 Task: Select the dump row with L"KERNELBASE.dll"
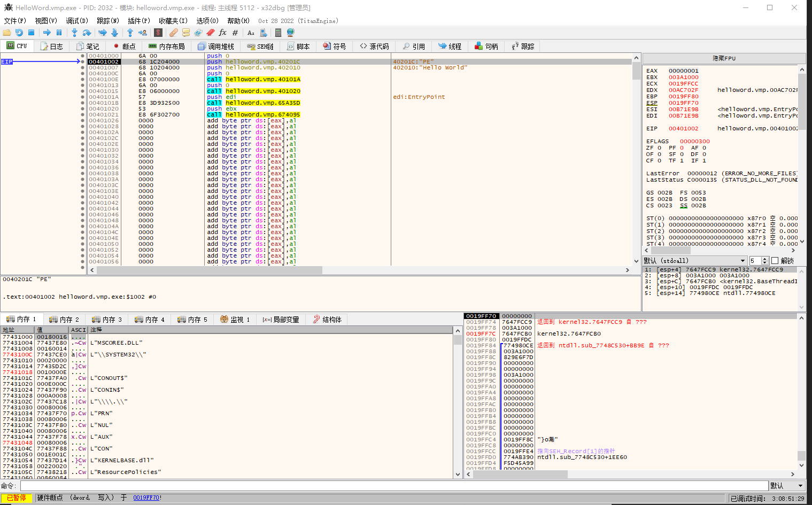pyautogui.click(x=227, y=460)
